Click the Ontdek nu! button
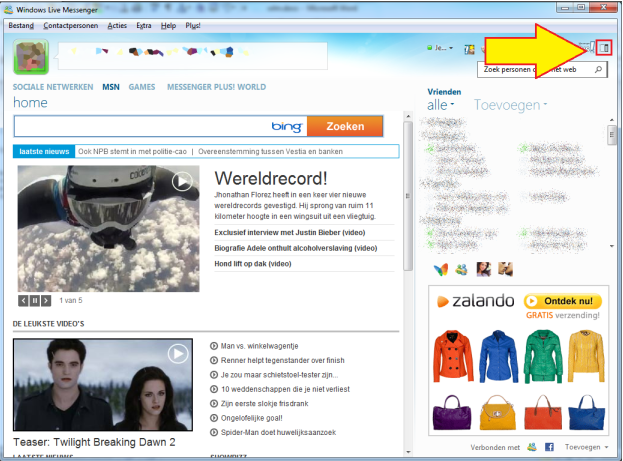 (563, 301)
